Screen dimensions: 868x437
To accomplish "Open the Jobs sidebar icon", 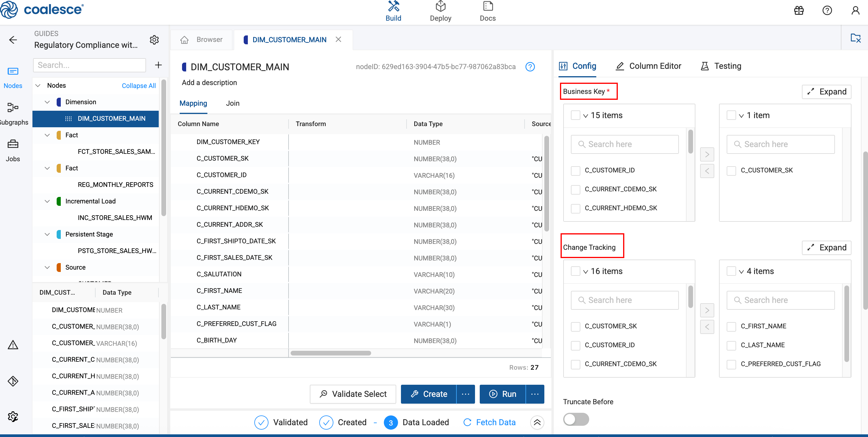I will click(x=13, y=151).
